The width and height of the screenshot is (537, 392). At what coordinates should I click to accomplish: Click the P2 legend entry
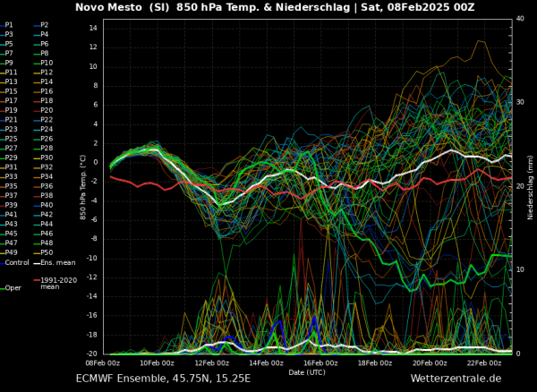click(41, 25)
